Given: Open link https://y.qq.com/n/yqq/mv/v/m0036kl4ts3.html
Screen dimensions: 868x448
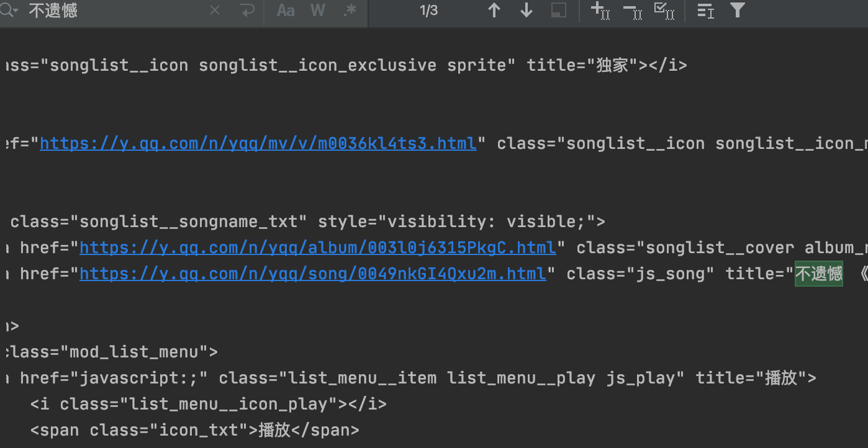Looking at the screenshot, I should [257, 143].
